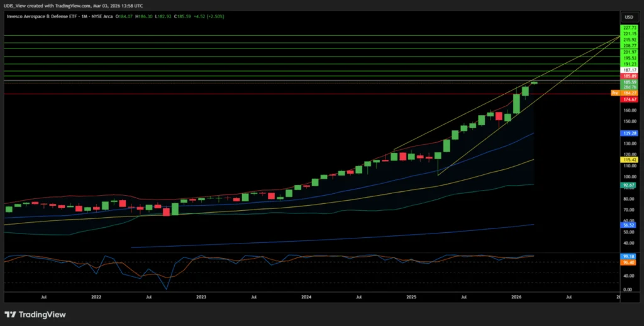Click the 50.00 price scale tick
The width and height of the screenshot is (644, 326).
pos(630,232)
